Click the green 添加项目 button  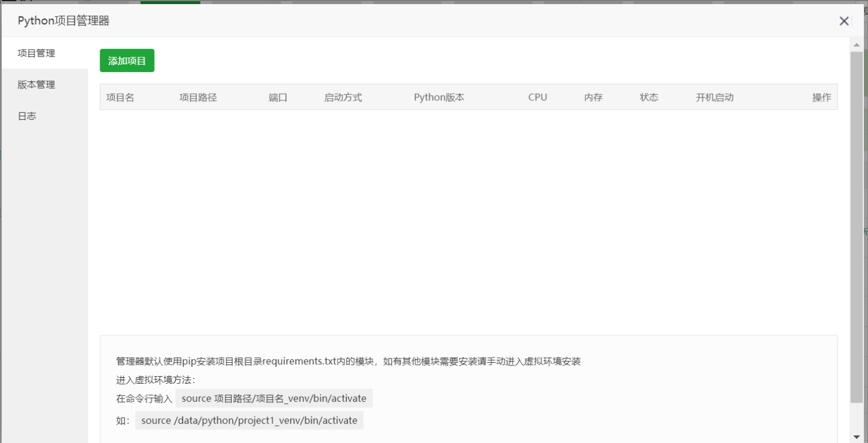tap(127, 60)
